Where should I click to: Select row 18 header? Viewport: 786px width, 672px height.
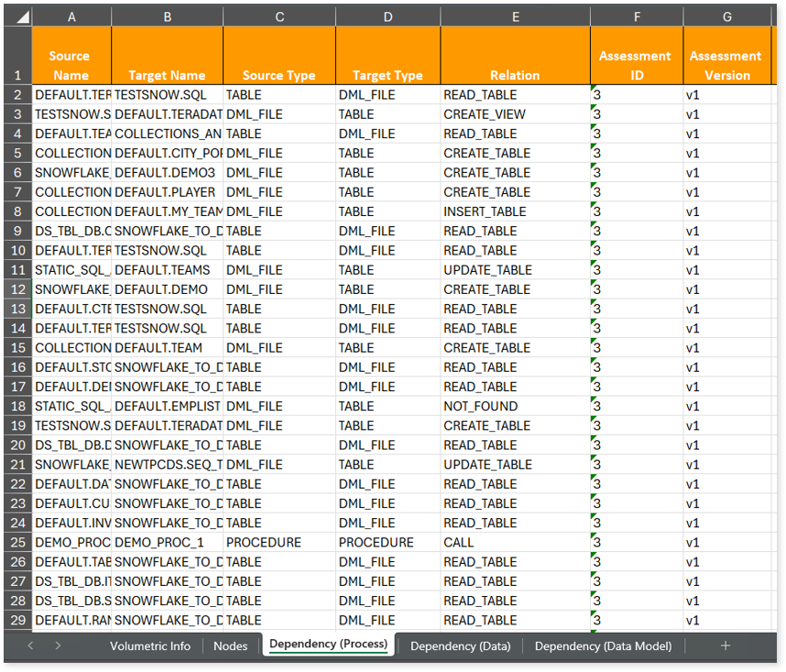click(16, 406)
